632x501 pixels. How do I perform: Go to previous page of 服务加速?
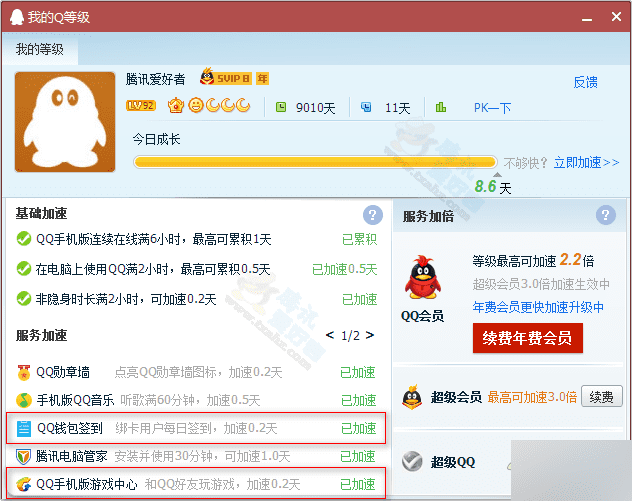pos(330,335)
